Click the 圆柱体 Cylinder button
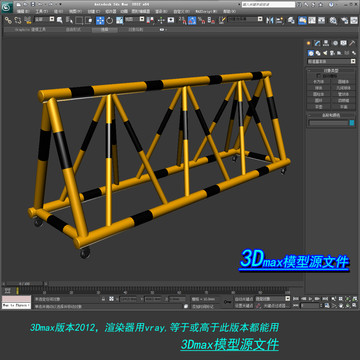 pos(319,94)
